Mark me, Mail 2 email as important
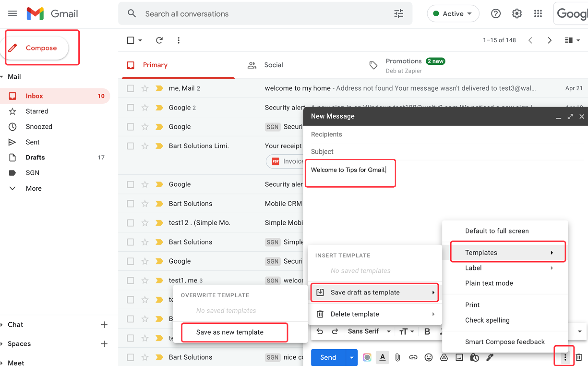588x366 pixels. (x=159, y=88)
